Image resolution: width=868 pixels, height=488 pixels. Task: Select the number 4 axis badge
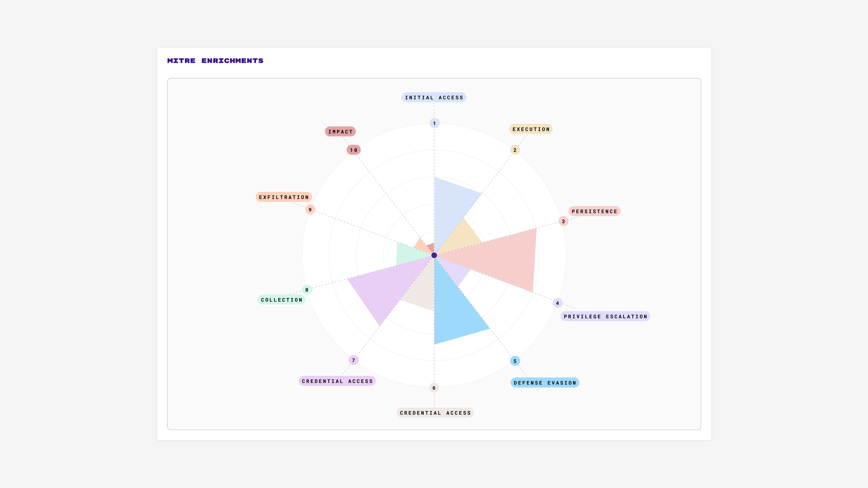point(557,303)
